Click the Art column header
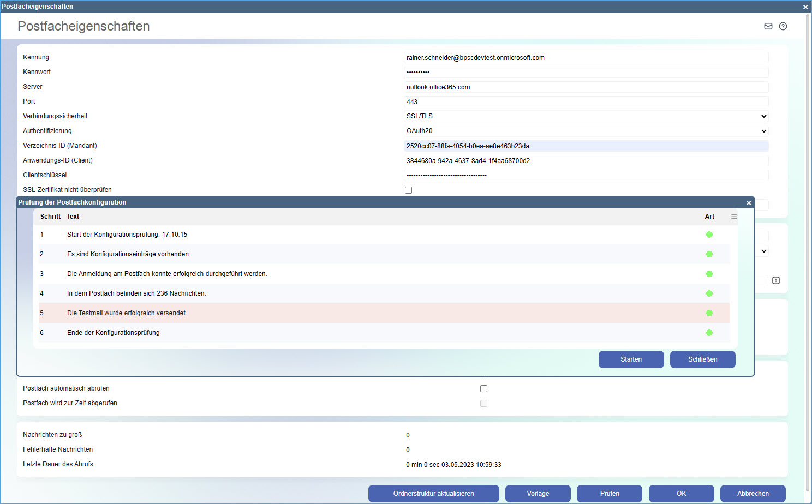This screenshot has height=504, width=812. tap(709, 217)
